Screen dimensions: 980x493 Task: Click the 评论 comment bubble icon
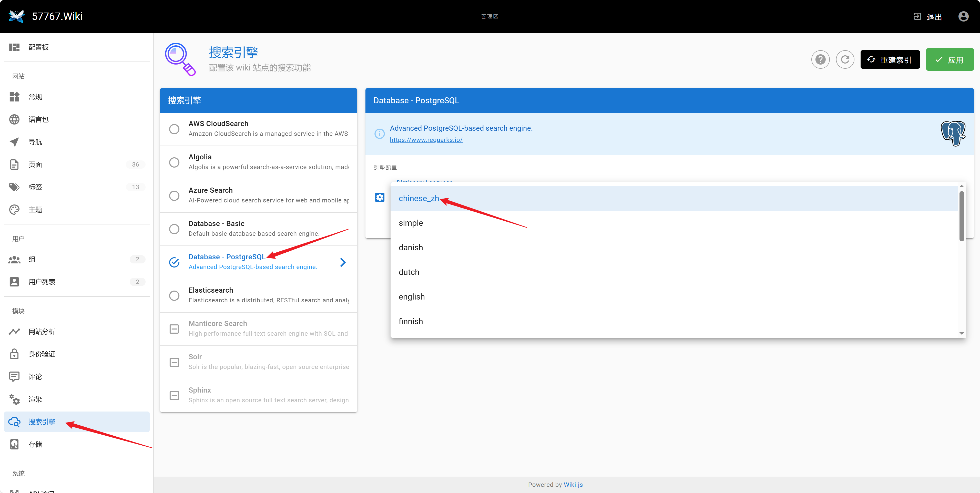click(14, 377)
